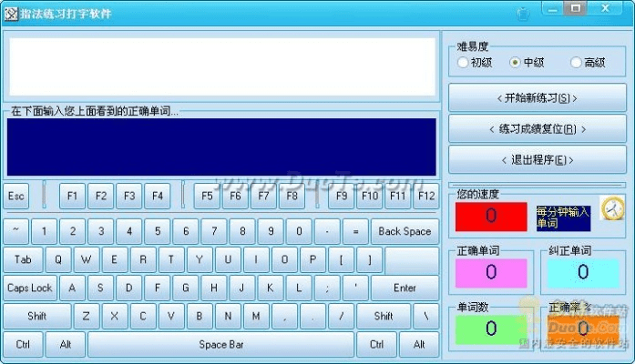Click the white word display area

[x=221, y=66]
